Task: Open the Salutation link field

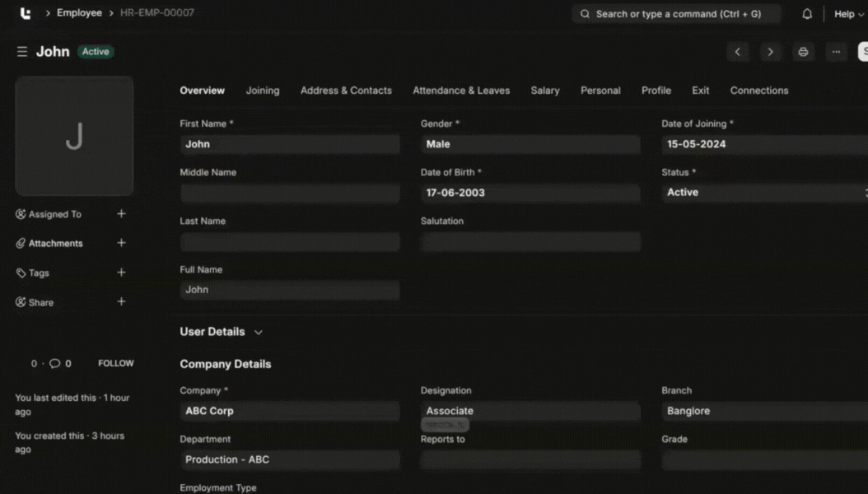Action: (x=530, y=242)
